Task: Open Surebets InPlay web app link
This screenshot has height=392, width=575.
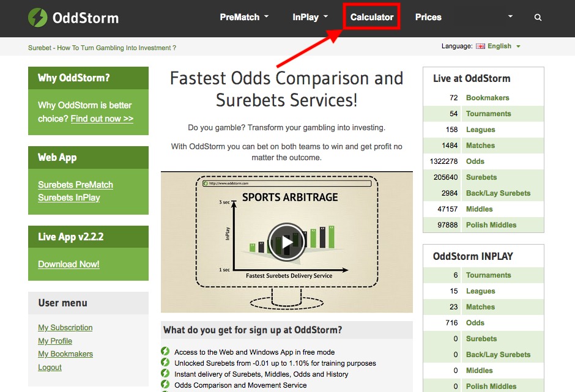Action: (69, 198)
